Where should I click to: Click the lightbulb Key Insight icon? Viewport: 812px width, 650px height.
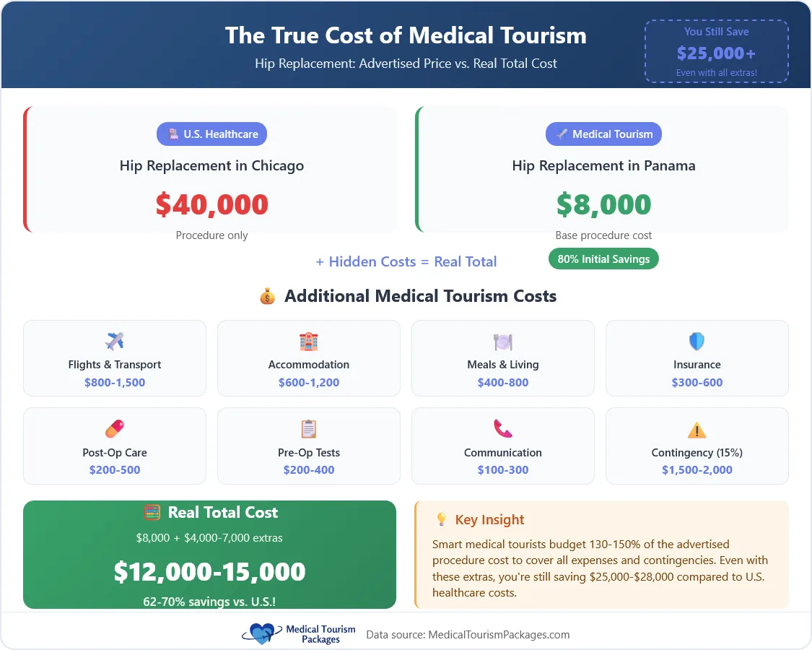coord(442,520)
